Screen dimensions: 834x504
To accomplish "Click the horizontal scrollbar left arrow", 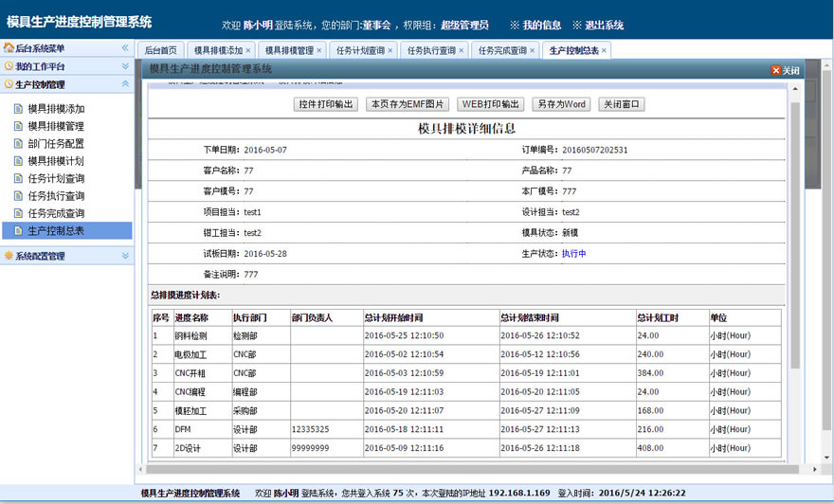I will 140,470.
